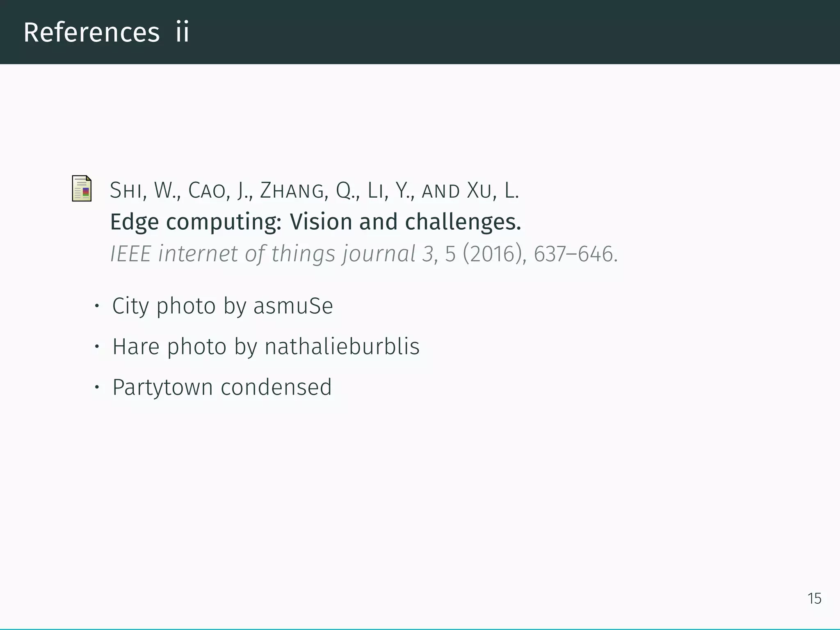The height and width of the screenshot is (630, 840).
Task: Click the article document icon beside the reference
Action: (82, 189)
